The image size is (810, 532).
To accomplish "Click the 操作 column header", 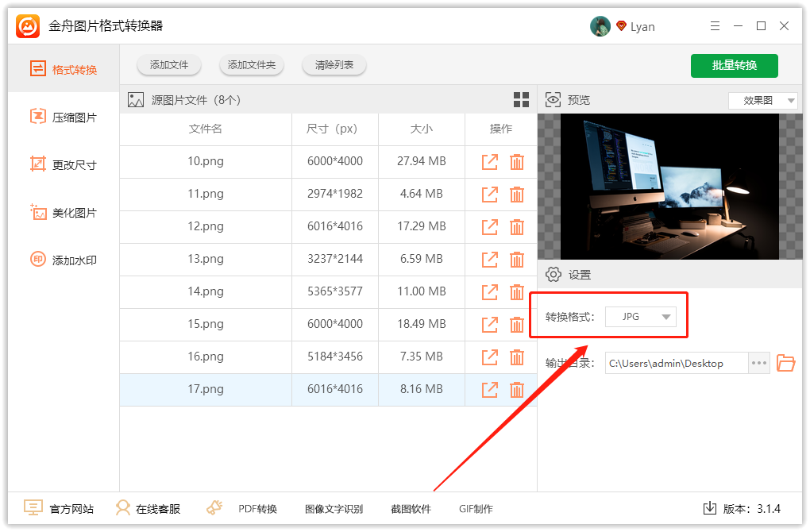I will pos(501,129).
